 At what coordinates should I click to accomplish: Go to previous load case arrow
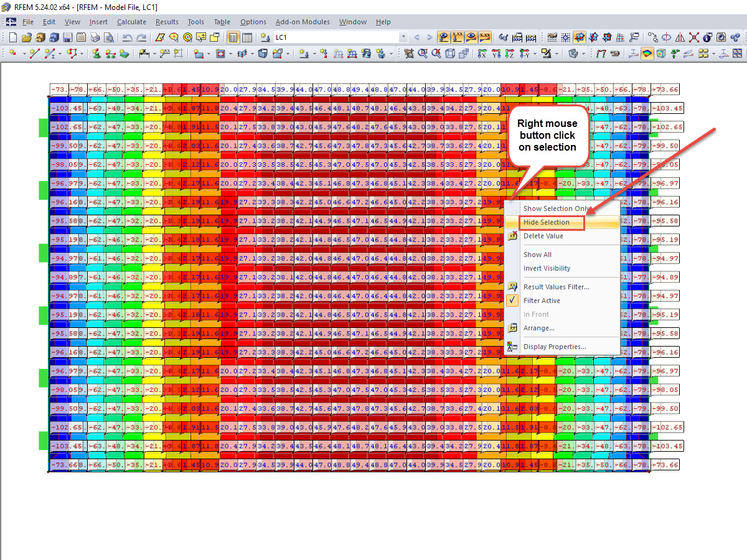416,37
